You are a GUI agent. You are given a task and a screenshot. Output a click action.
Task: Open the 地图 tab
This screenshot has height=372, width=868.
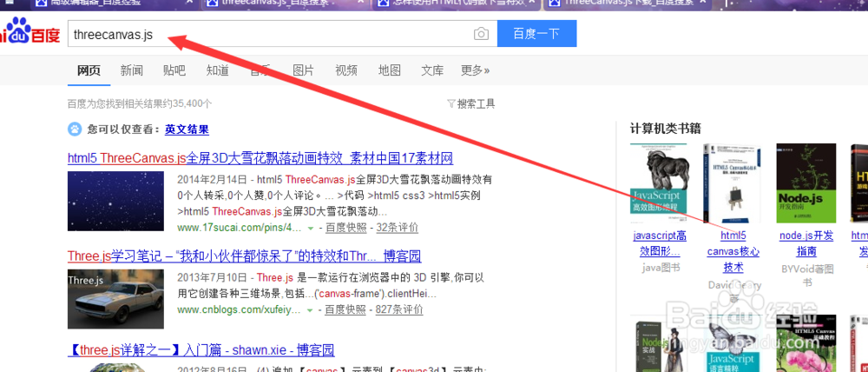pos(389,70)
